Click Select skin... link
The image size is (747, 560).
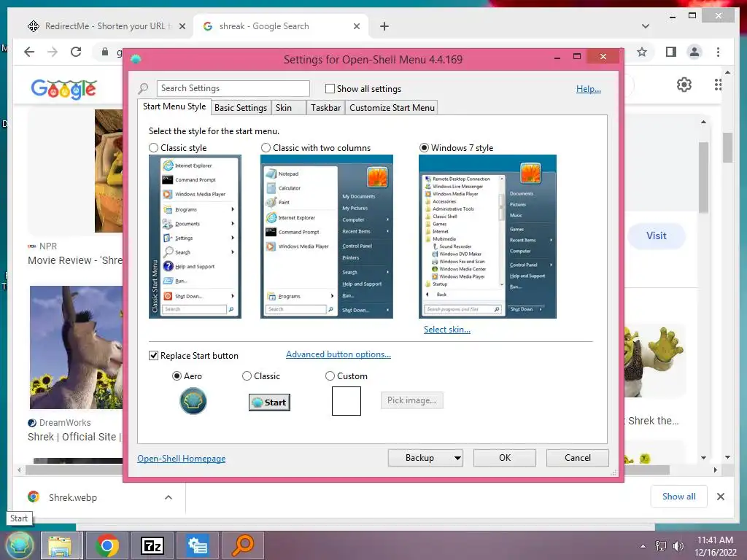[447, 330]
